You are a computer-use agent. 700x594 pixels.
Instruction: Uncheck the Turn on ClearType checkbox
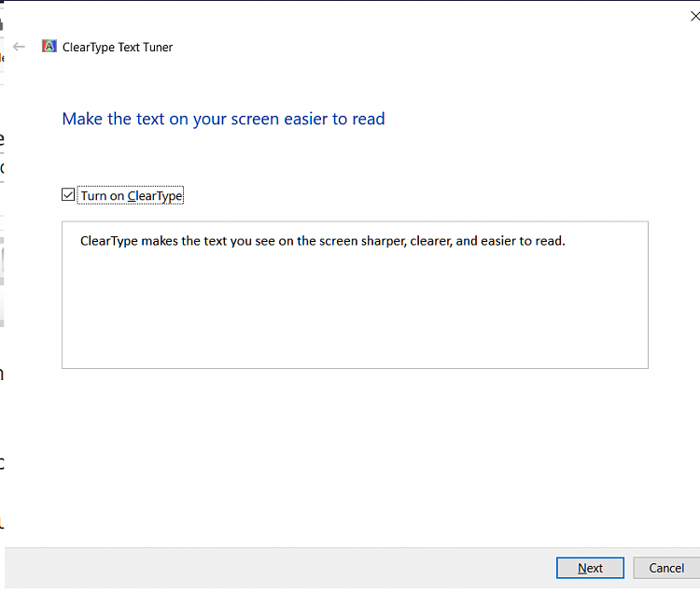pos(68,194)
